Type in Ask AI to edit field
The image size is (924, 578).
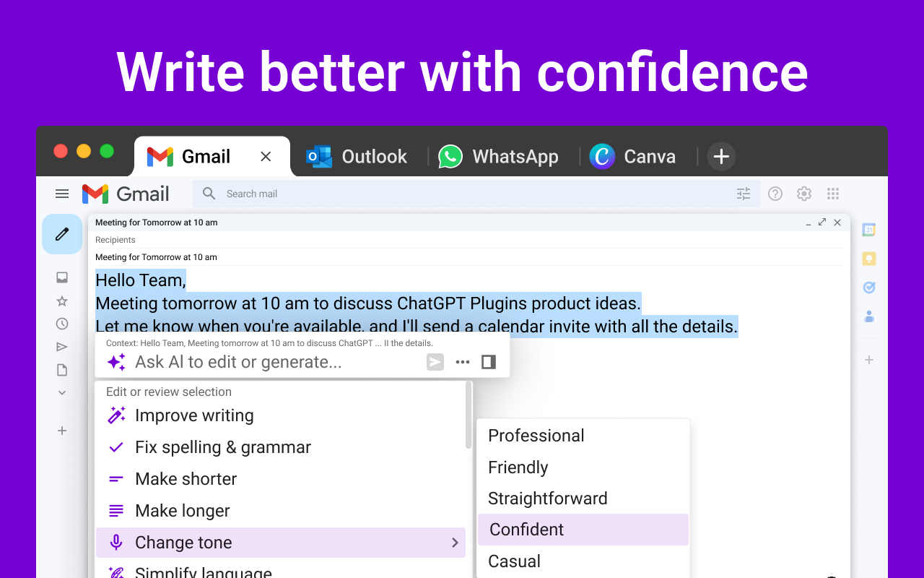[x=274, y=362]
